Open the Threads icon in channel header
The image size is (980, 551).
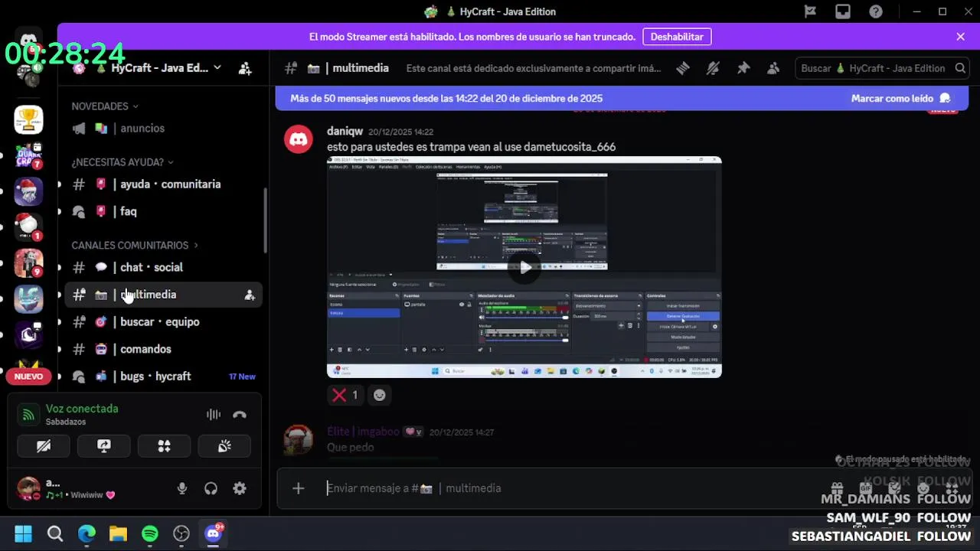pos(682,68)
